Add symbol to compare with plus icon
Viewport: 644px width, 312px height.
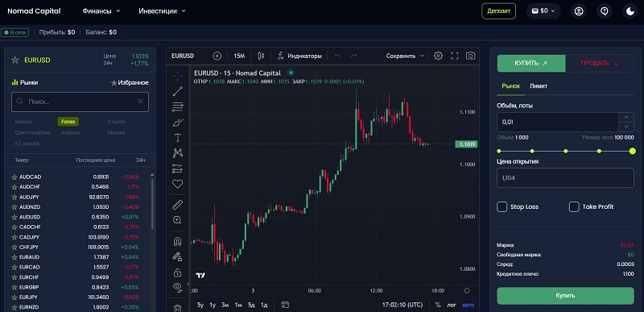point(217,56)
